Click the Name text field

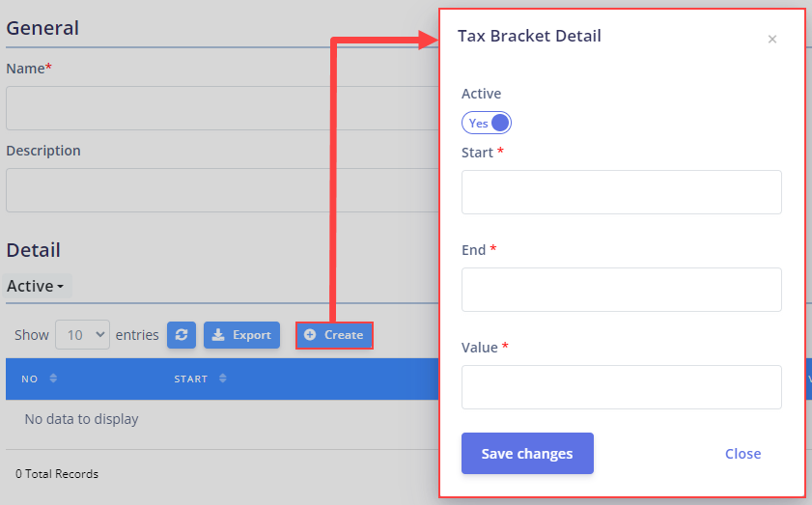pyautogui.click(x=222, y=108)
